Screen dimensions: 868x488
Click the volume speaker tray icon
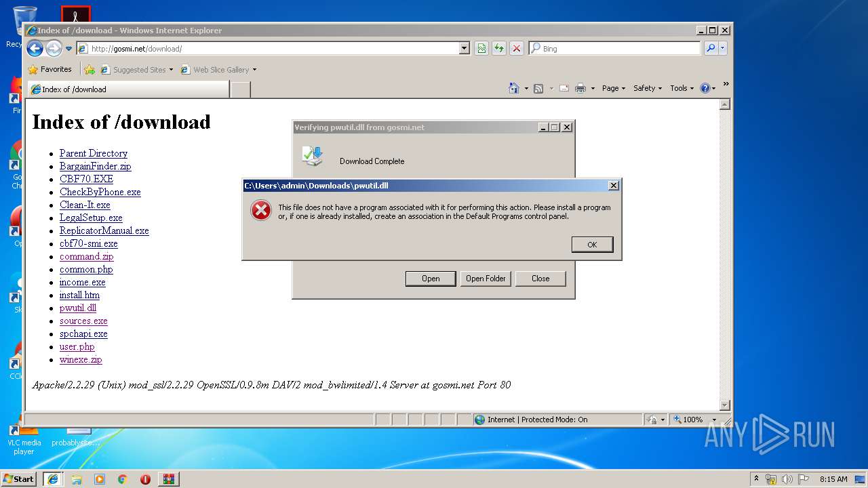point(787,479)
